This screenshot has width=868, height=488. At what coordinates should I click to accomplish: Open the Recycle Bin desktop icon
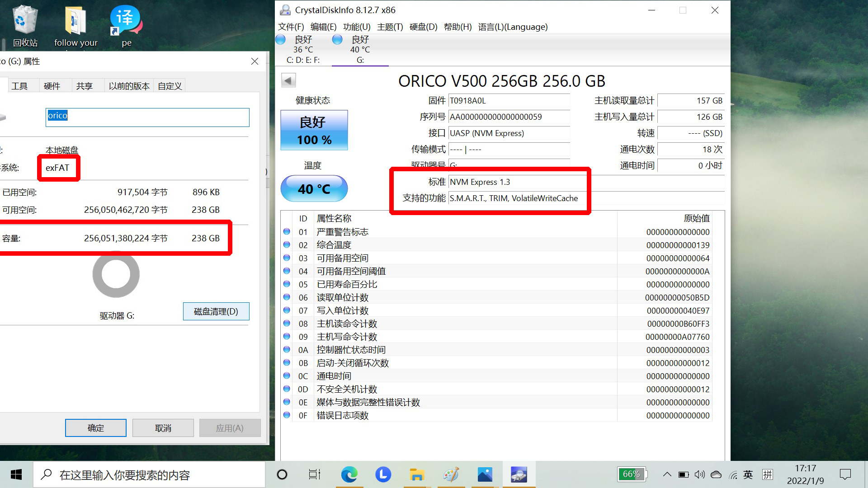pos(25,25)
